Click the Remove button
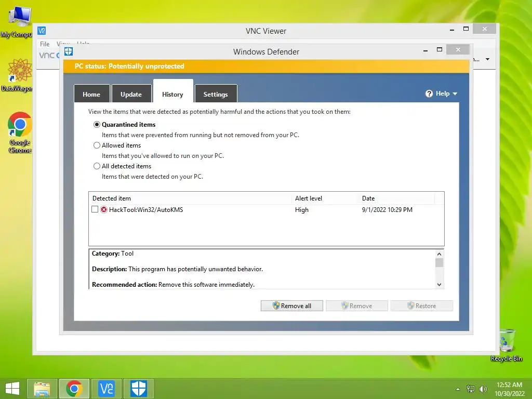Image resolution: width=532 pixels, height=399 pixels. 356,305
